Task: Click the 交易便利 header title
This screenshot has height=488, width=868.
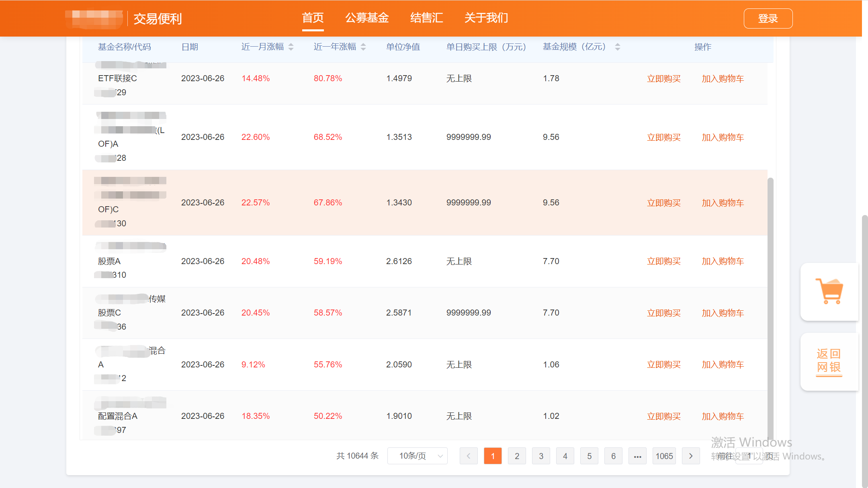Action: [x=158, y=19]
